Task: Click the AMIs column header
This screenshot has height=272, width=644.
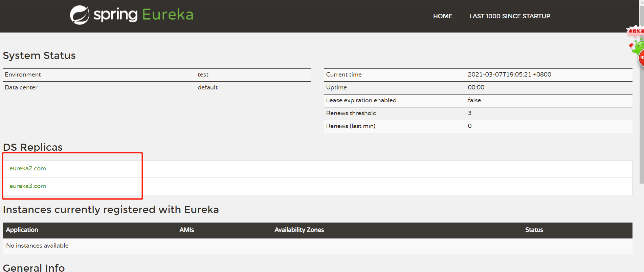Action: (186, 230)
